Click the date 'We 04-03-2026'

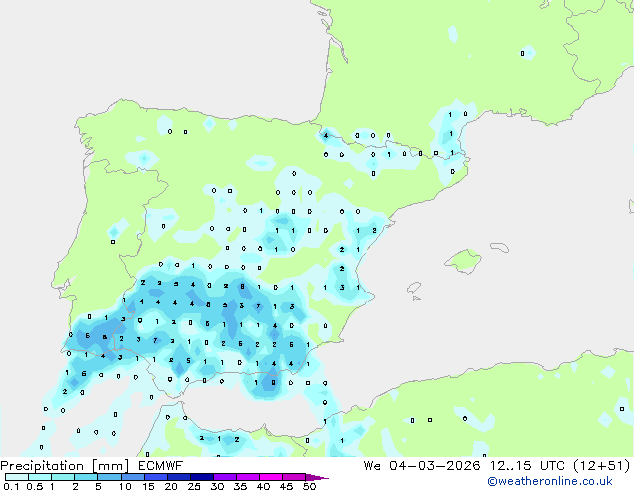pos(422,466)
